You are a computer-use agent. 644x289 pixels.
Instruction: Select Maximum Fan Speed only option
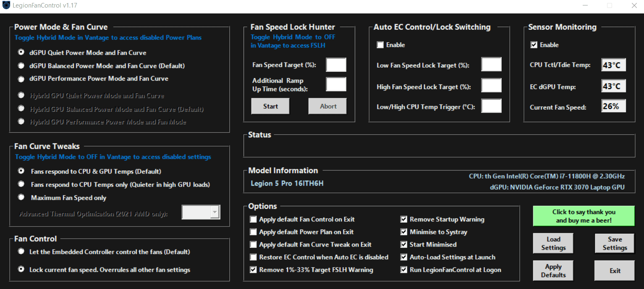pyautogui.click(x=21, y=197)
